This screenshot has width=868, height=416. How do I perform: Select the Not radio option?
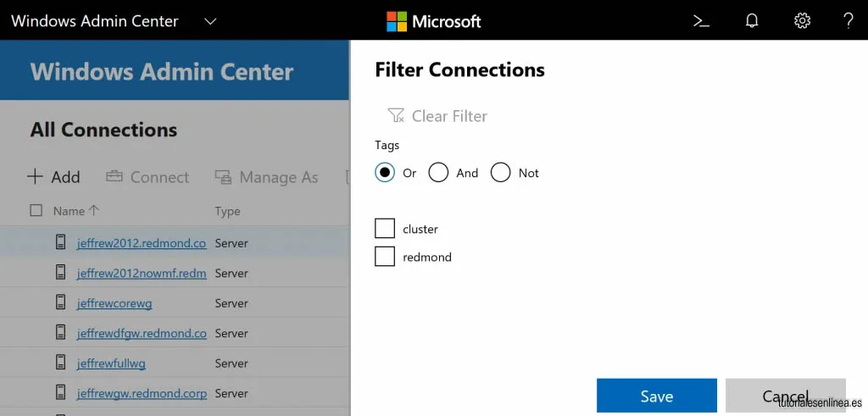(x=500, y=173)
